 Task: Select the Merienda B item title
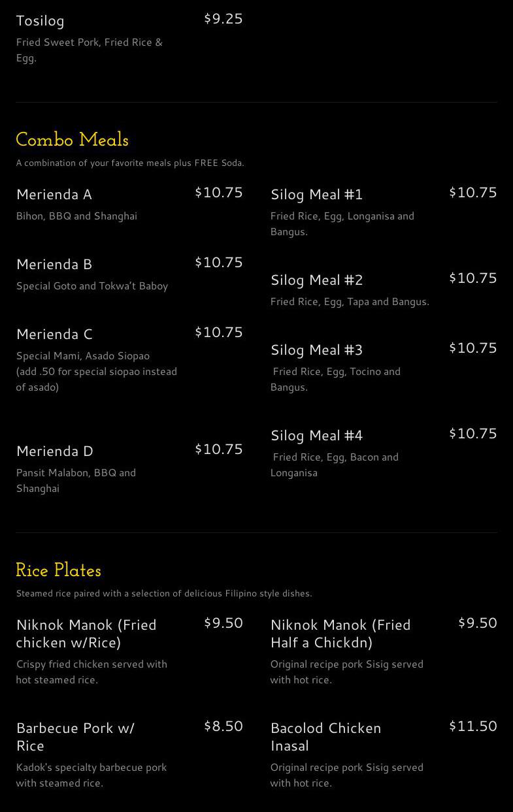(54, 265)
